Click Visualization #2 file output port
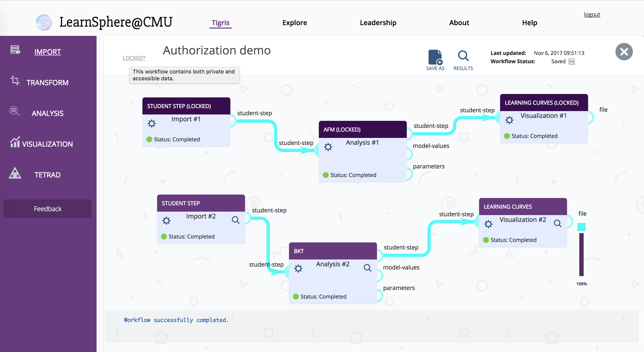 click(570, 221)
